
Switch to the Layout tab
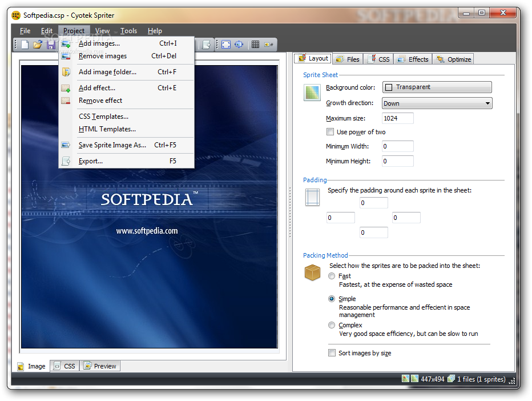click(x=313, y=58)
